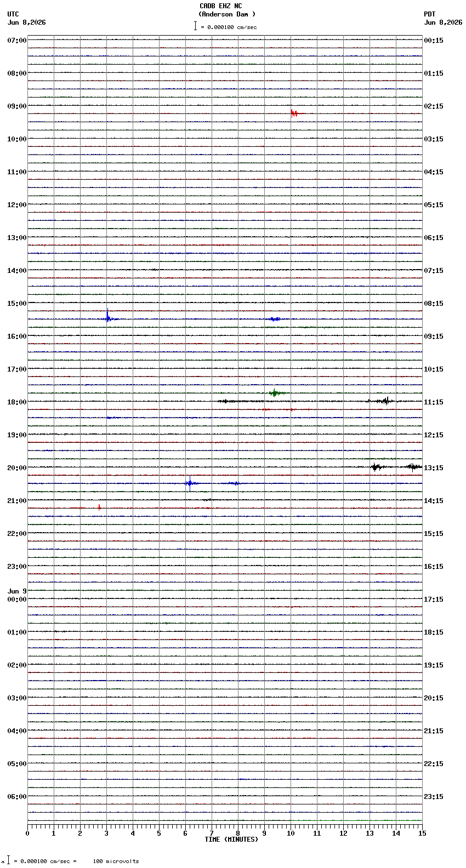Click the blue spike event on 15:30 trace
This screenshot has width=466, height=868.
point(108,317)
